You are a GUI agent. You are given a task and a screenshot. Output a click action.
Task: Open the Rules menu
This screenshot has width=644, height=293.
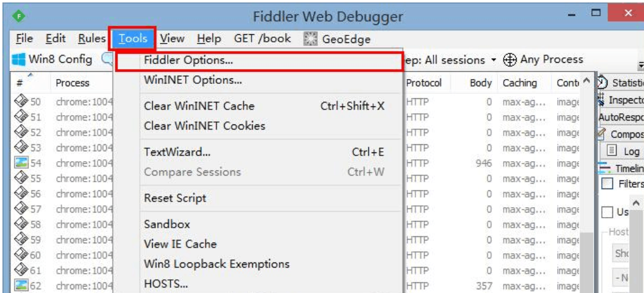pos(91,39)
